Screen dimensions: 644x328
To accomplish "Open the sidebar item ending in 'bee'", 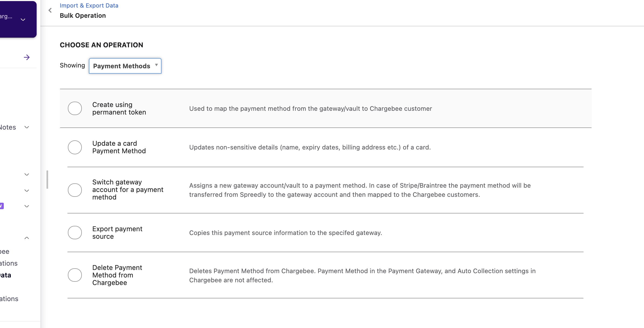I will (5, 251).
